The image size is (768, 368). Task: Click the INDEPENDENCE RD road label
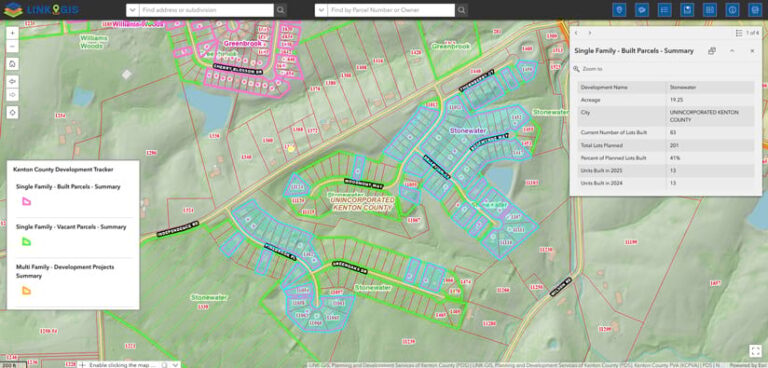point(178,229)
